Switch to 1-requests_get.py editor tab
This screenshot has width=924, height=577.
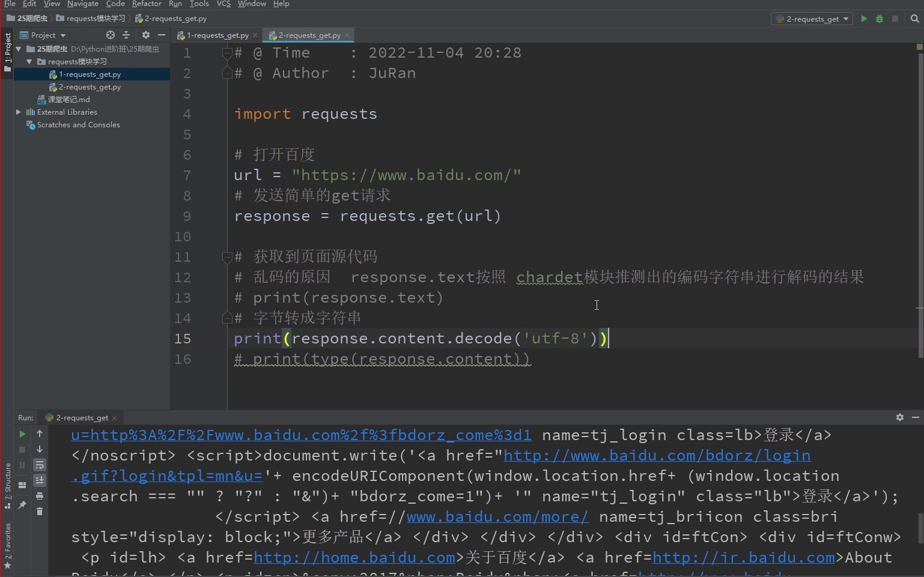pyautogui.click(x=217, y=35)
